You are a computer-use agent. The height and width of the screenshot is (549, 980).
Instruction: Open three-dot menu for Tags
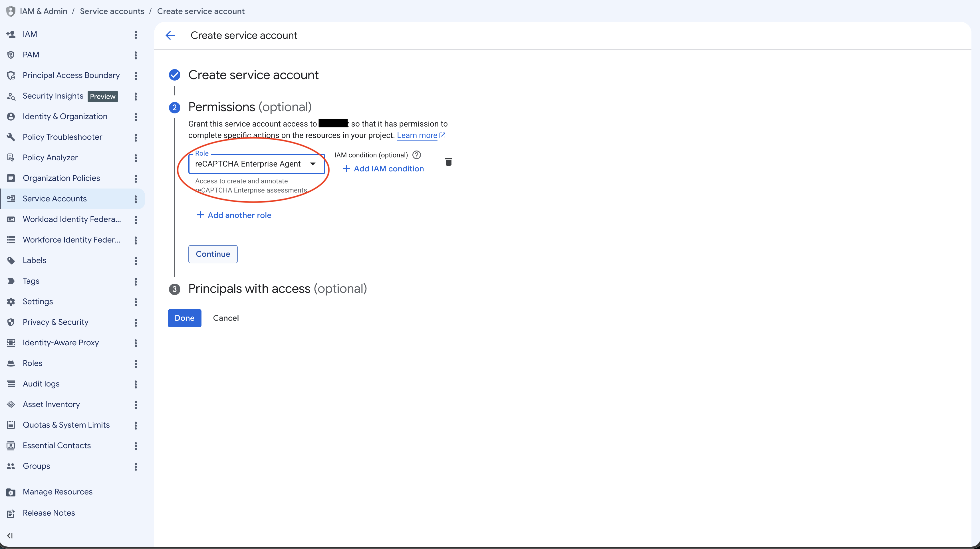(x=136, y=281)
